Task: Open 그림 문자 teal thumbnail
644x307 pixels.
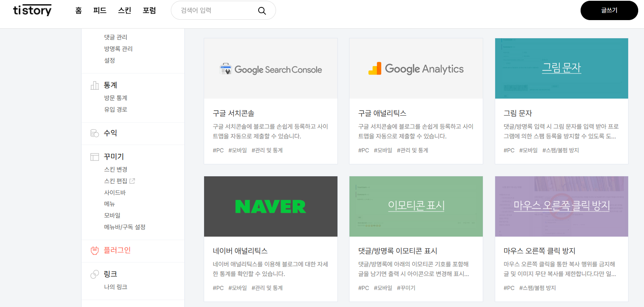Action: click(x=562, y=68)
